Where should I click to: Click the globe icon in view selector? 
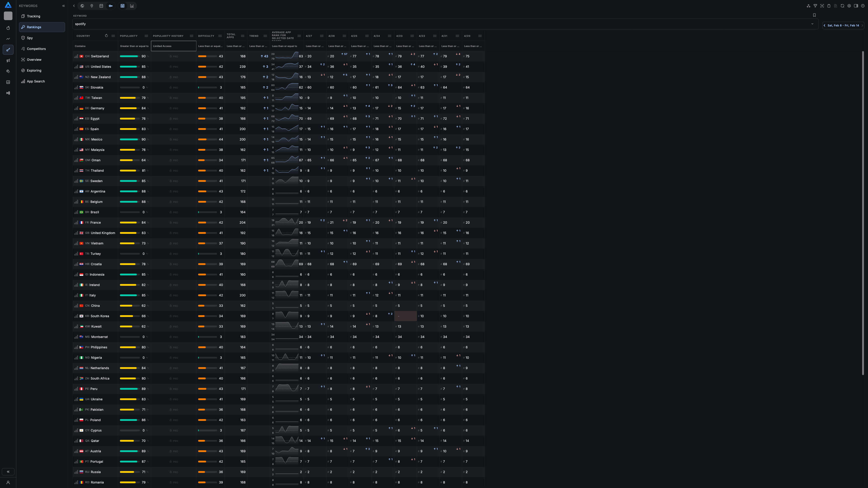pos(82,6)
